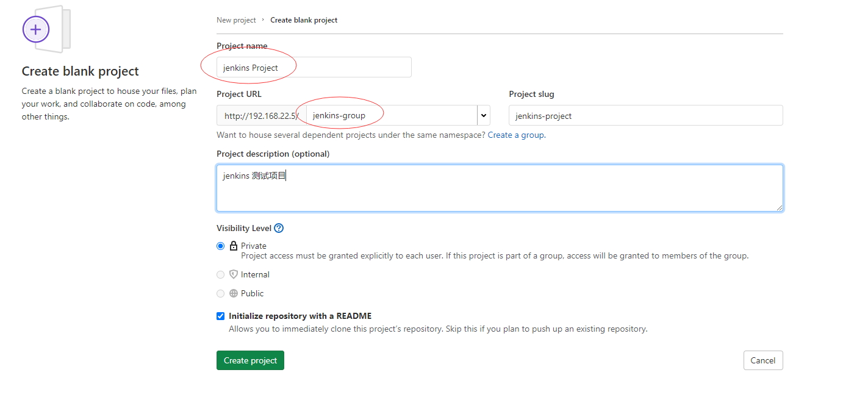Select the Internal visibility radio button
The width and height of the screenshot is (868, 403).
pos(221,274)
